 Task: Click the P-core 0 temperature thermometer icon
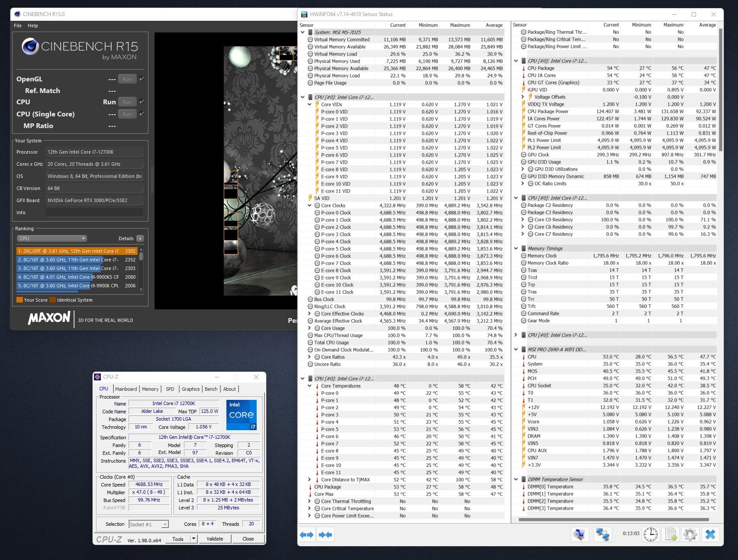coord(317,393)
